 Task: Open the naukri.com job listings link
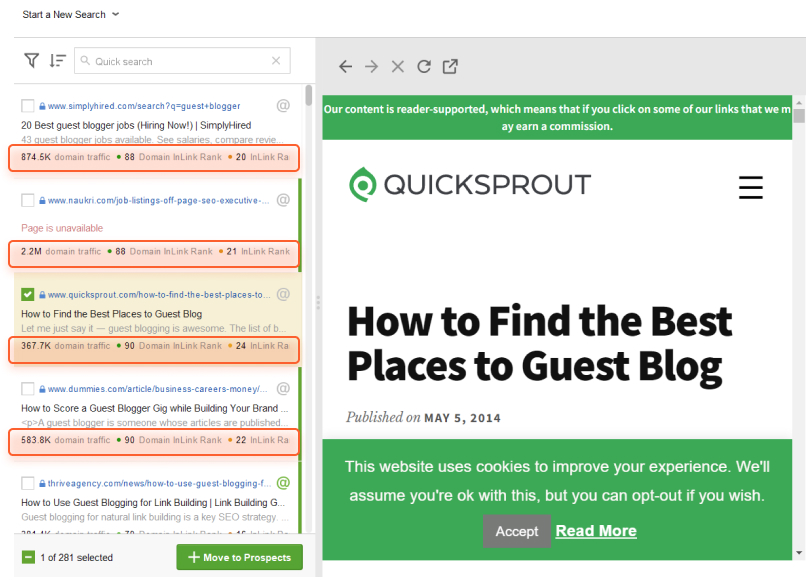coord(158,200)
